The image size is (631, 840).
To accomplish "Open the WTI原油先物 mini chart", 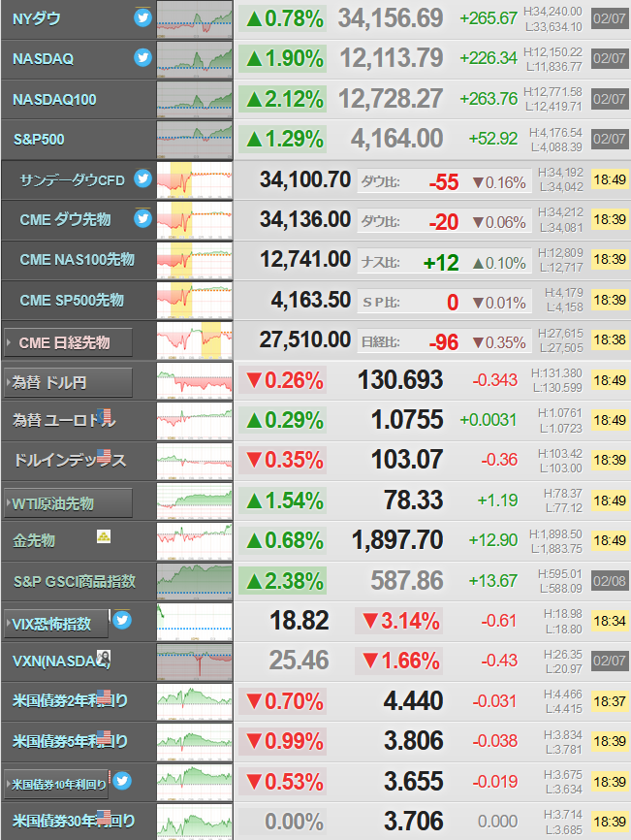I will pos(195,501).
